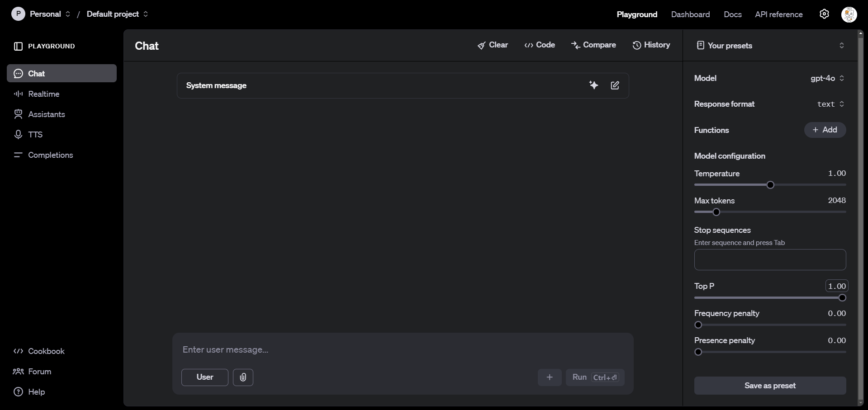Click the Temperature slider handle
This screenshot has width=868, height=410.
(770, 185)
